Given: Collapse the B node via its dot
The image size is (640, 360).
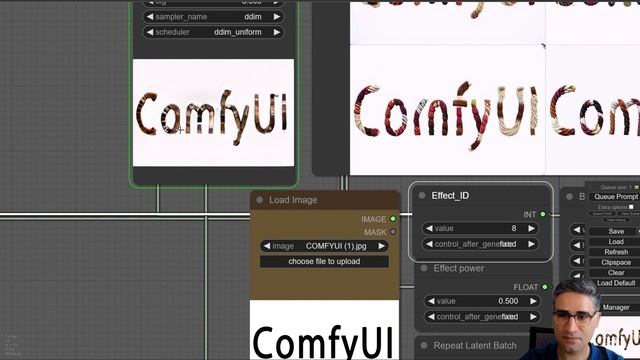Looking at the screenshot, I should [569, 197].
